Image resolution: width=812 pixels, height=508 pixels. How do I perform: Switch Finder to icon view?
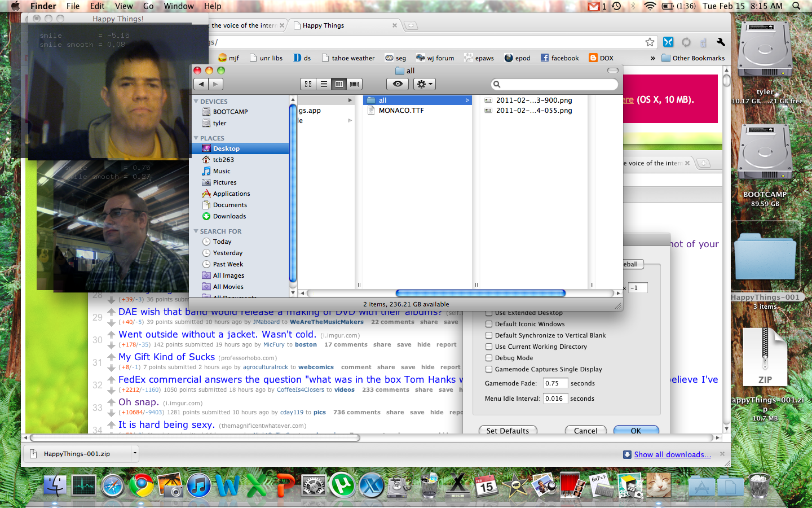tap(308, 84)
